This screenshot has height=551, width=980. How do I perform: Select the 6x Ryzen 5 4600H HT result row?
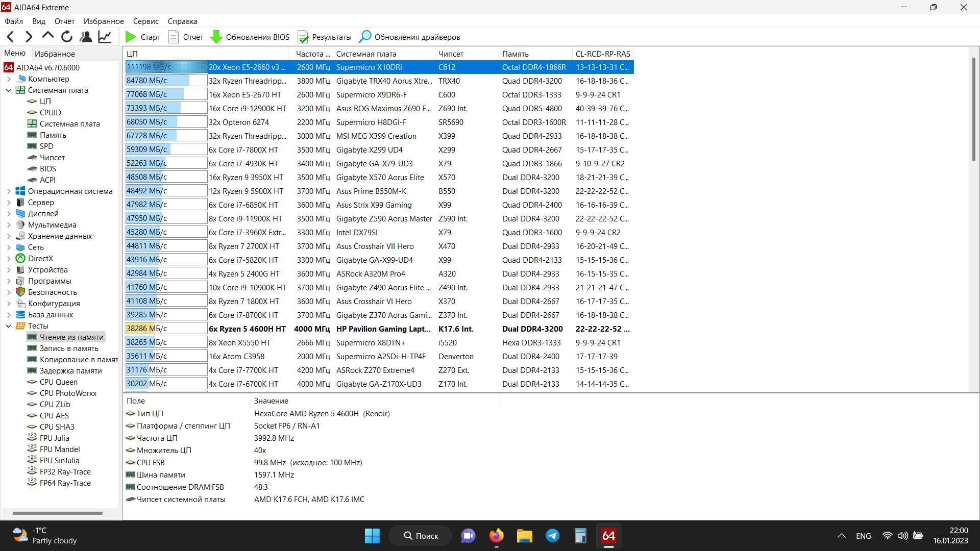point(379,329)
